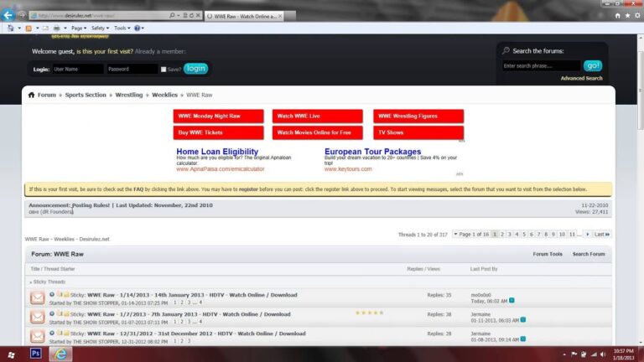Go to the Forum breadcrumb

[x=47, y=95]
